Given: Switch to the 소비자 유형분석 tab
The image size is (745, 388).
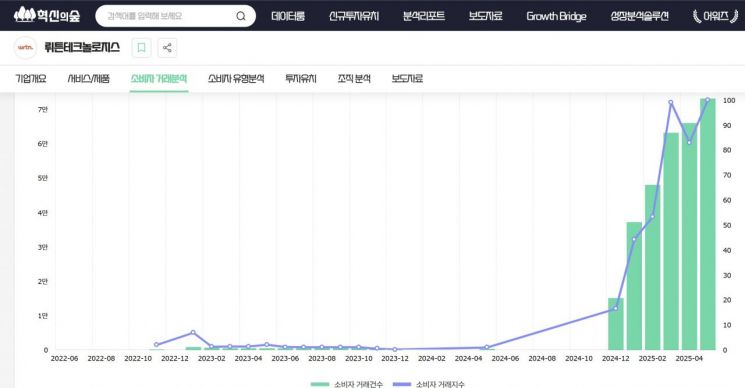Looking at the screenshot, I should (236, 78).
